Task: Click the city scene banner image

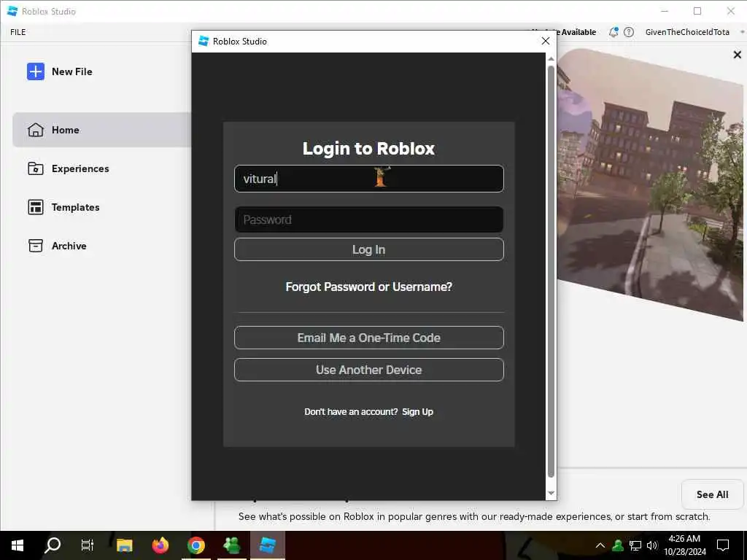Action: pos(650,184)
